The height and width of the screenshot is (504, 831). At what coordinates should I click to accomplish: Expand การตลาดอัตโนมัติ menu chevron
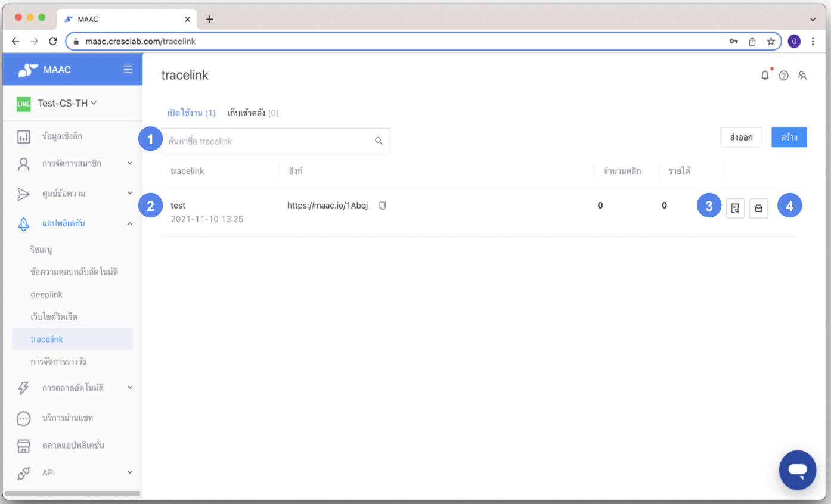tap(130, 387)
